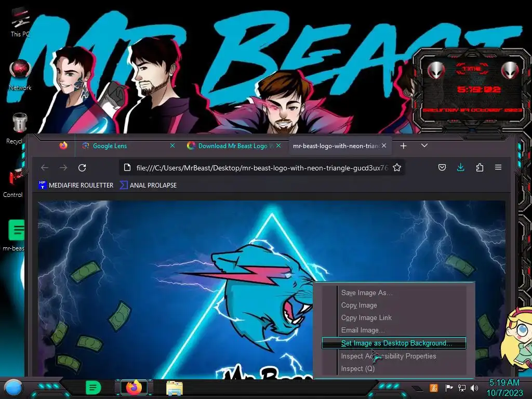
Task: Click the red time clock desktop widget
Action: [473, 90]
